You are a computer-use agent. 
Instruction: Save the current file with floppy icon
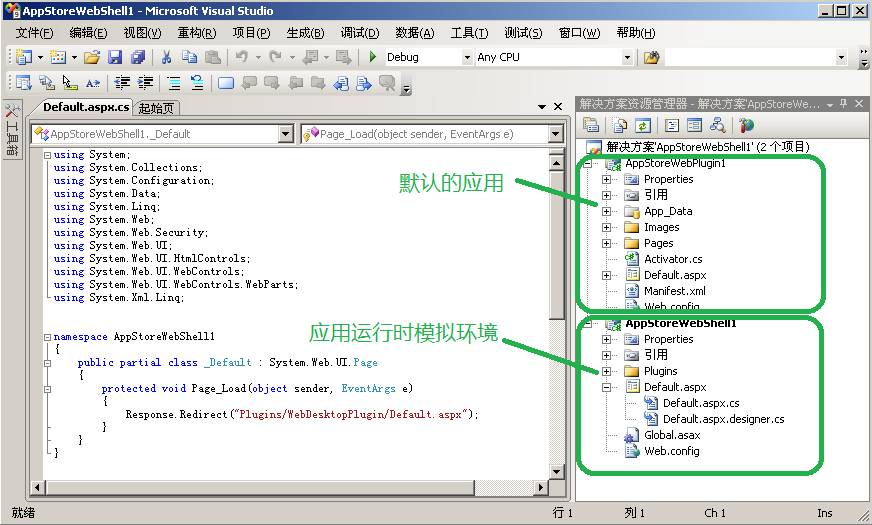(x=115, y=57)
